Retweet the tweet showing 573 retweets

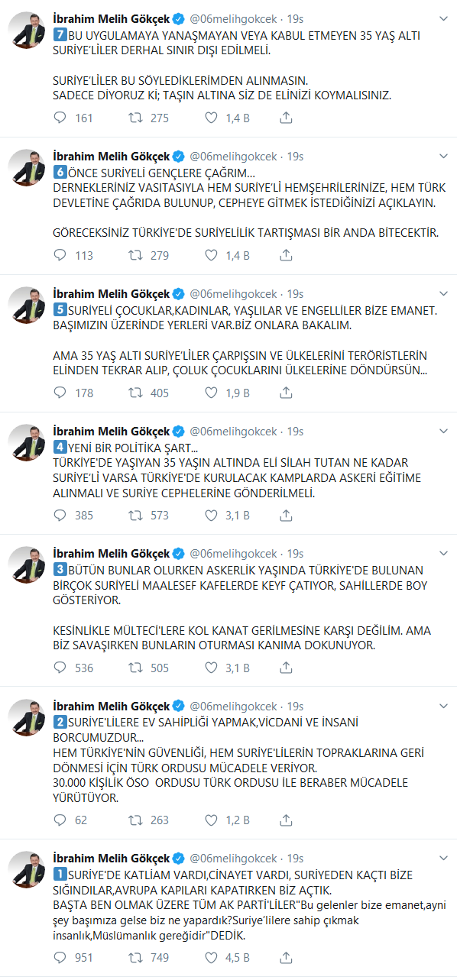coord(135,516)
